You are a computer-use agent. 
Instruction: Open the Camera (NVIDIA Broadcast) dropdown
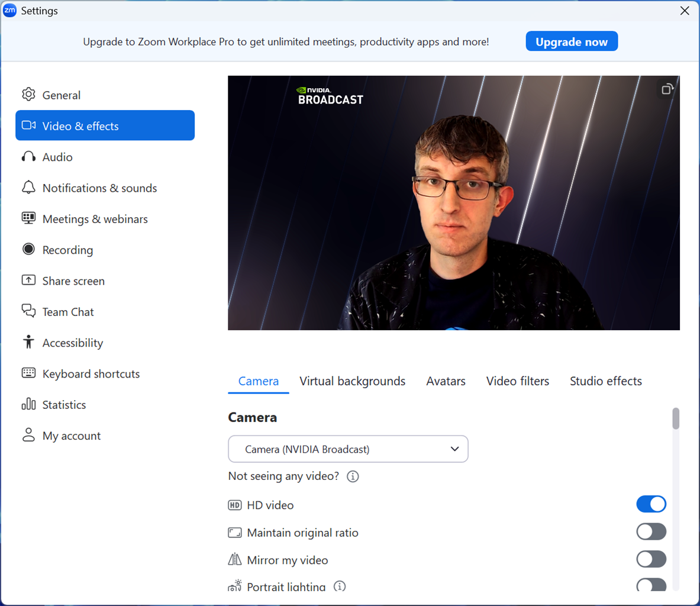(348, 449)
